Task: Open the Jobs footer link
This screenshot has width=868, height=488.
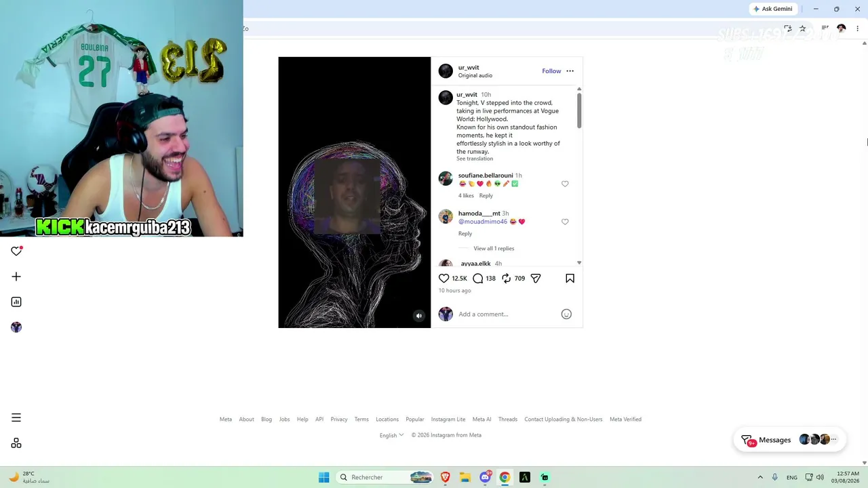Action: point(284,420)
